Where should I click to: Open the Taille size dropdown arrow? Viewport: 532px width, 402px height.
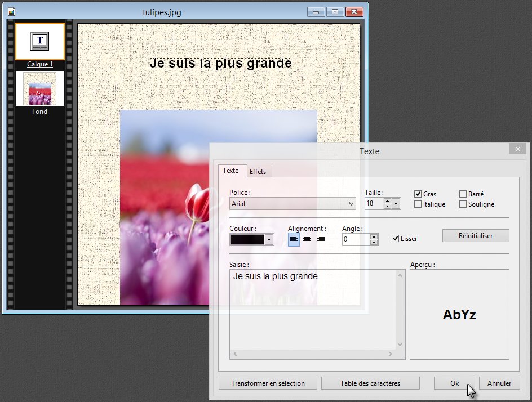click(x=396, y=204)
